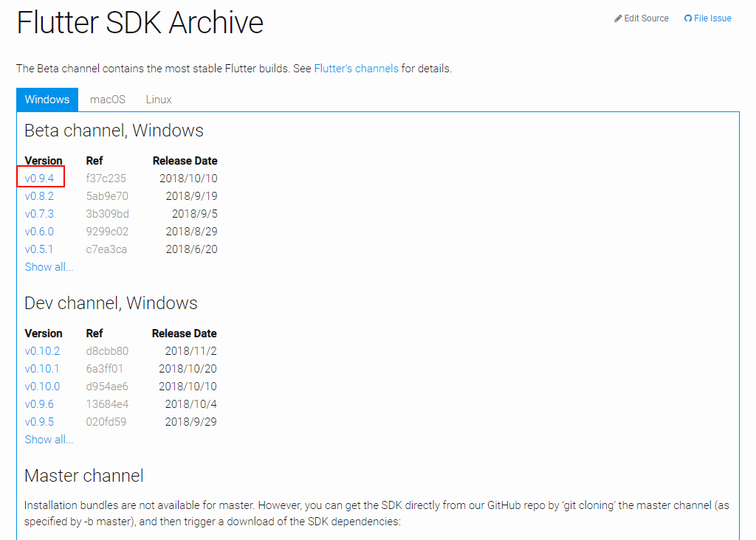Screen dimensions: 756x540
Task: Download dev version v0.10.1
Action: (x=42, y=369)
